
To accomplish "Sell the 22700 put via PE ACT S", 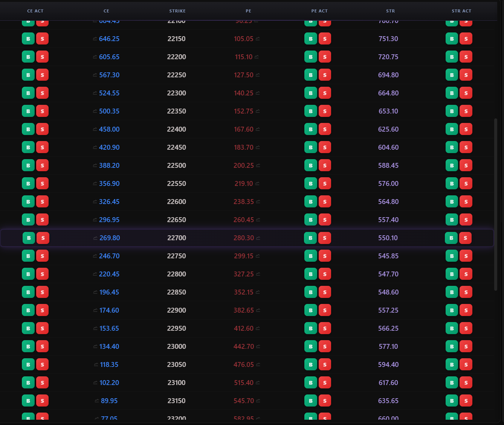I will pyautogui.click(x=325, y=238).
